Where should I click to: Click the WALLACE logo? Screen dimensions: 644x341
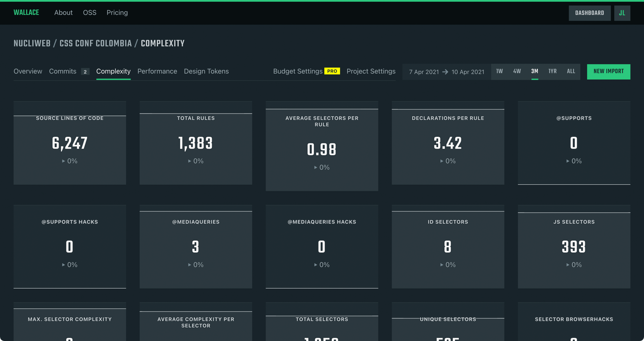[x=26, y=12]
